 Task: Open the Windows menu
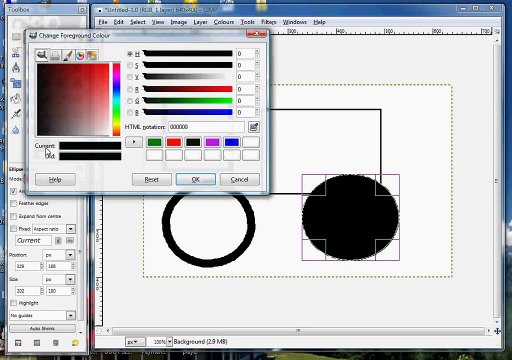pos(295,22)
